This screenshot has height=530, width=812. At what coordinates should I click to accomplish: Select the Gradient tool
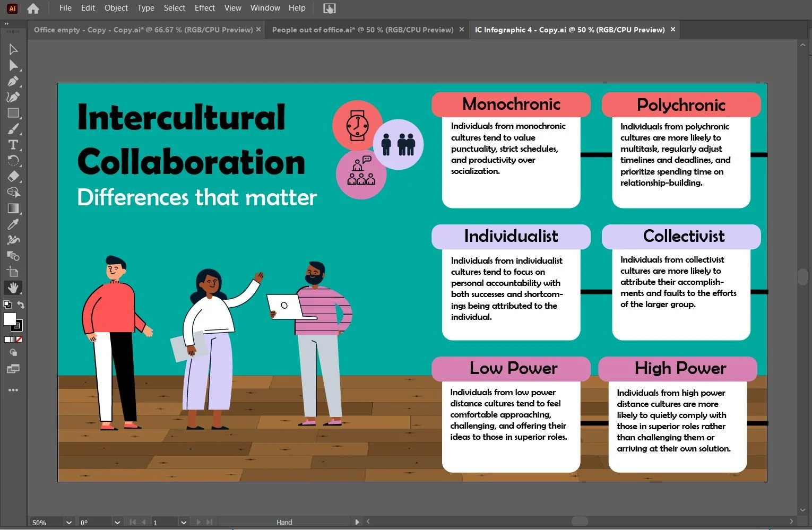(x=13, y=208)
